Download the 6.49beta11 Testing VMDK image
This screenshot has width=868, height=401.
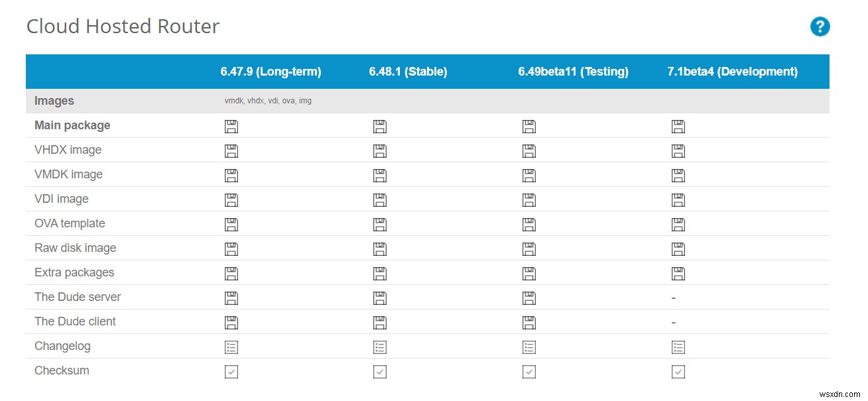pos(528,176)
